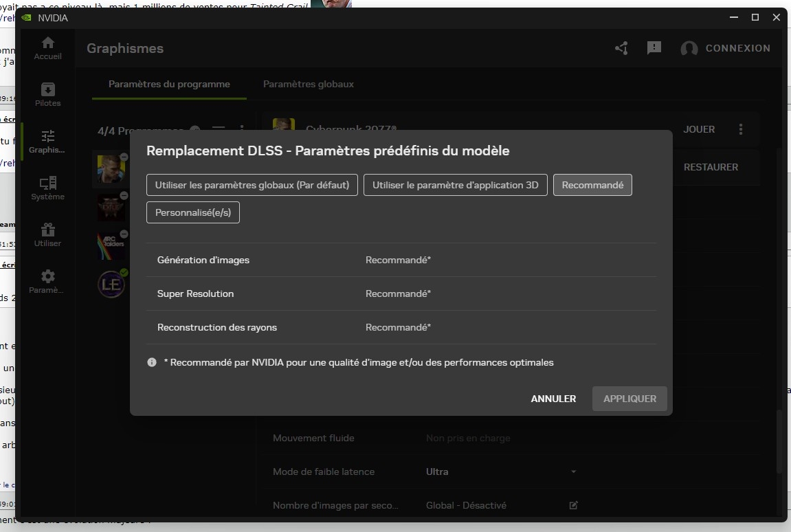This screenshot has height=532, width=791.
Task: Switch to Paramètres du programme tab
Action: 169,84
